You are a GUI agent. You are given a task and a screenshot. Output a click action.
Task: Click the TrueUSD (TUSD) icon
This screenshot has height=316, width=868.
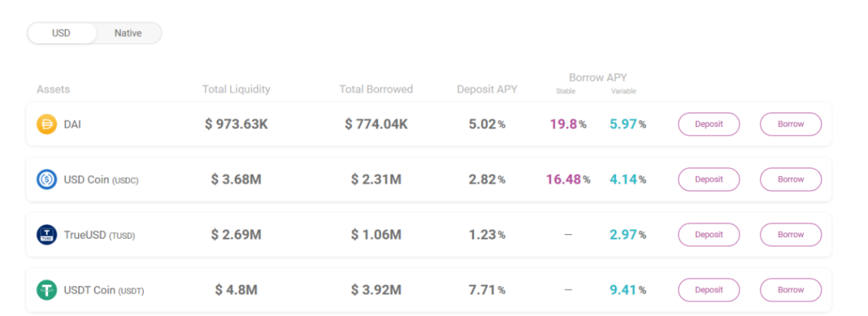[47, 235]
